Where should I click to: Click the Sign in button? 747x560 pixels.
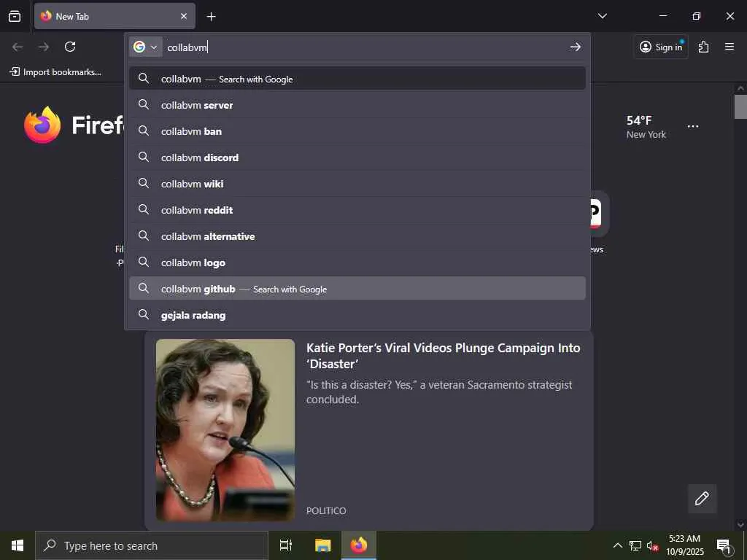(x=661, y=47)
